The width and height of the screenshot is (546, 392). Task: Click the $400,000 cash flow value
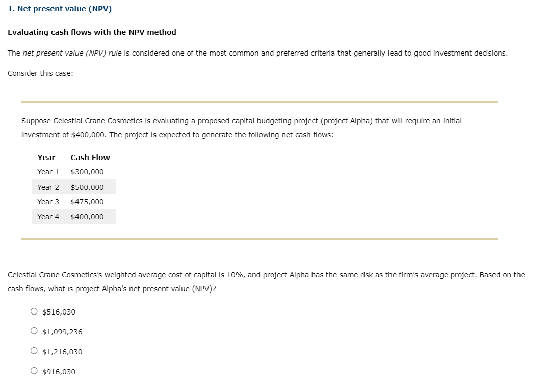tap(88, 216)
